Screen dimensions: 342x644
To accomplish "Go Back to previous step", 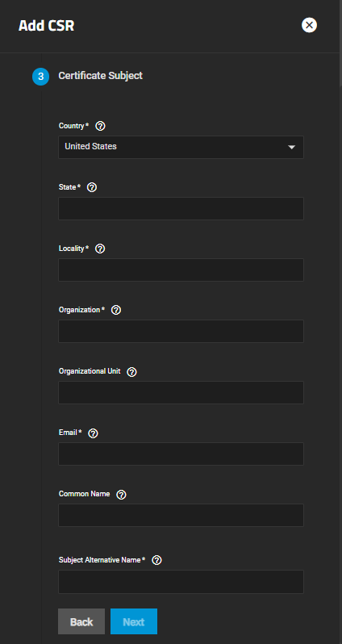I will pos(81,621).
